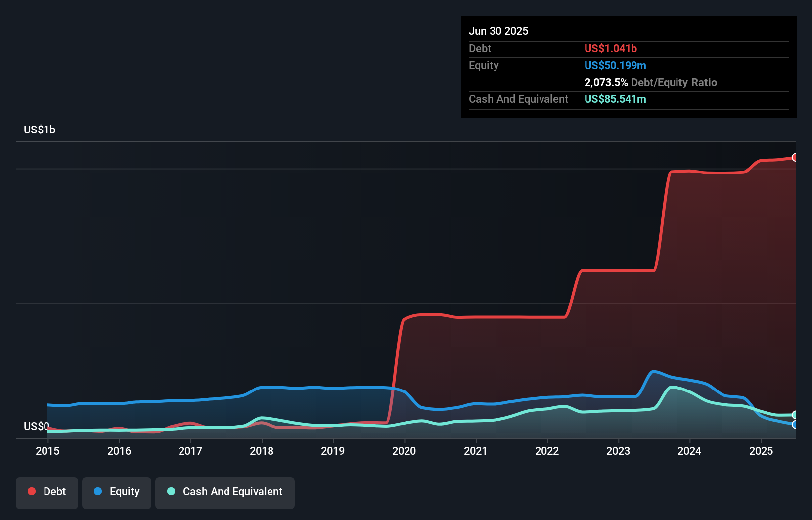Select the teal Cash endpoint marker on the chart

795,414
